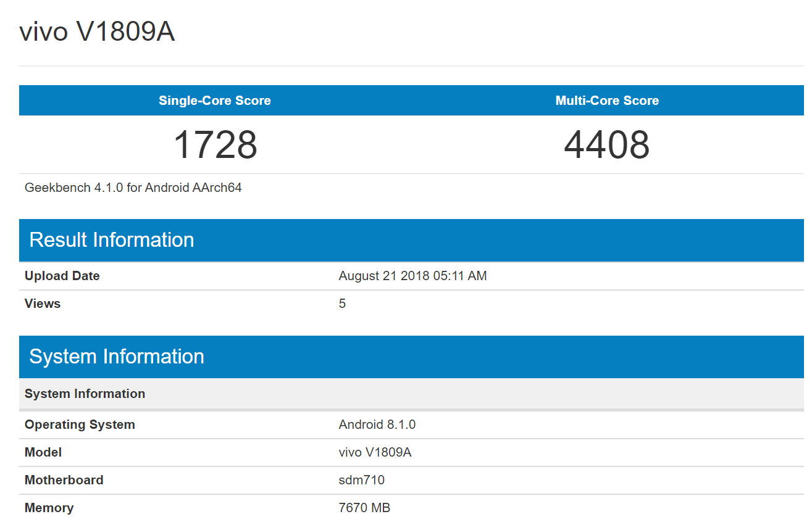
Task: Click the Model row label
Action: coord(43,452)
